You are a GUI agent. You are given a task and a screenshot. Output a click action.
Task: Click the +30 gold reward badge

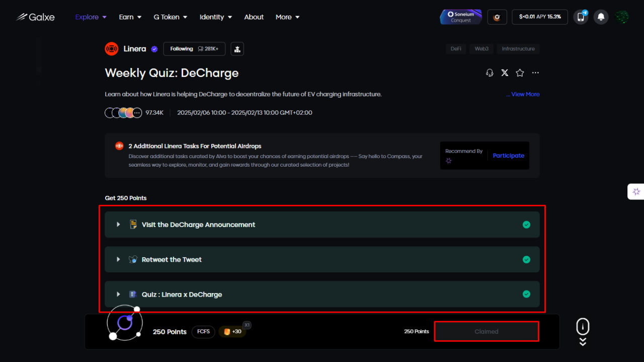232,332
